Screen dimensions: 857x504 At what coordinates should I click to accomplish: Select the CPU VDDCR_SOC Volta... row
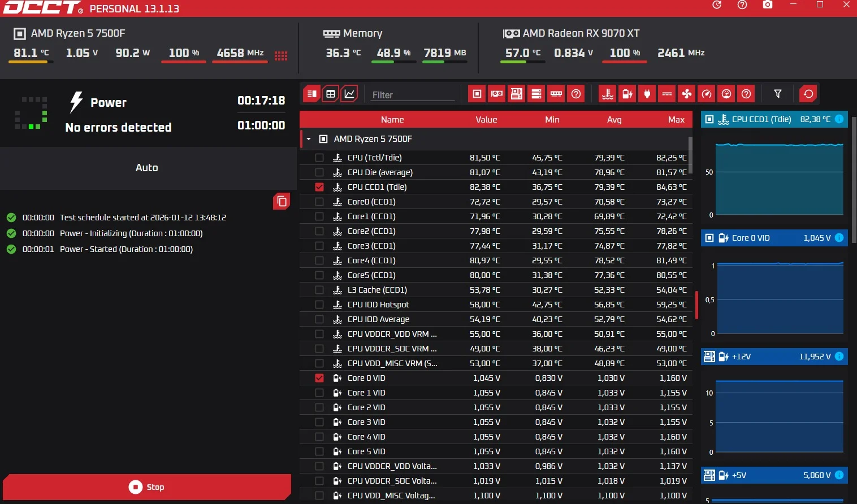(x=495, y=481)
